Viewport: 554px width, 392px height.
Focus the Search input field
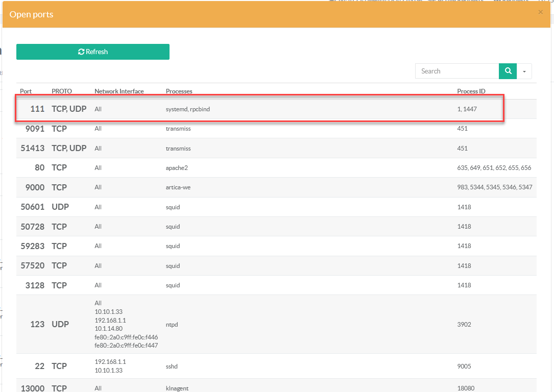(456, 71)
